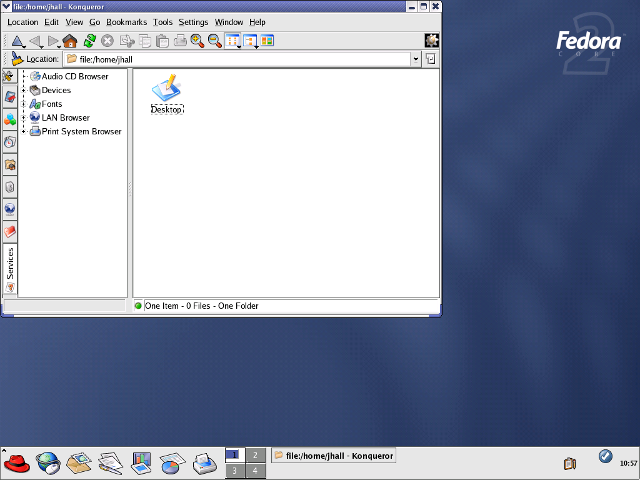The width and height of the screenshot is (640, 480).
Task: Click the Back navigation arrow
Action: [x=35, y=41]
